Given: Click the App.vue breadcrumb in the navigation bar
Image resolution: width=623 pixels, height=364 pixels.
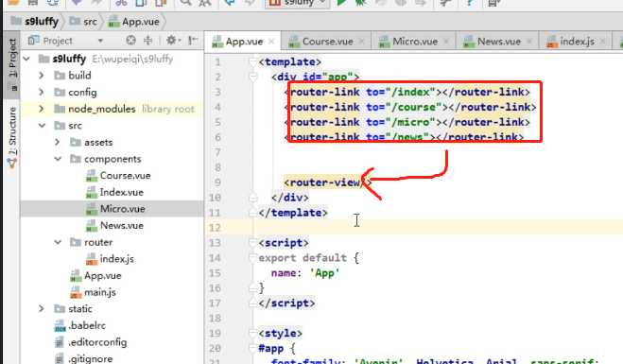Looking at the screenshot, I should pos(134,22).
